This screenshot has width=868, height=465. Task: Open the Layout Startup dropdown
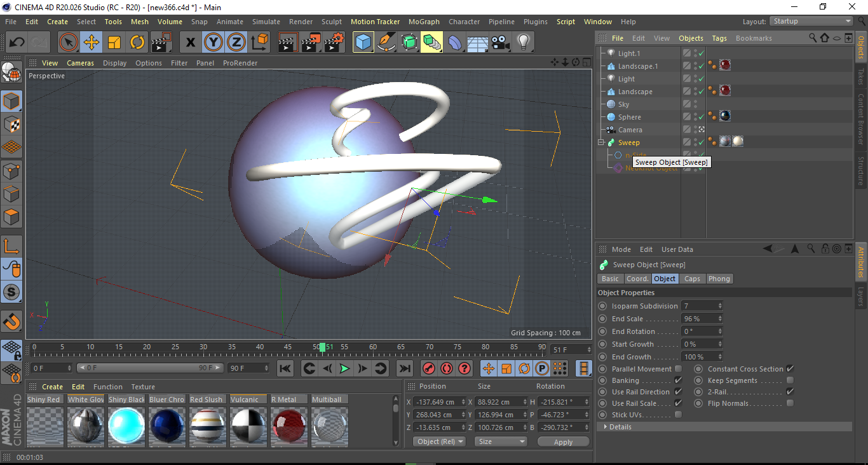[811, 21]
